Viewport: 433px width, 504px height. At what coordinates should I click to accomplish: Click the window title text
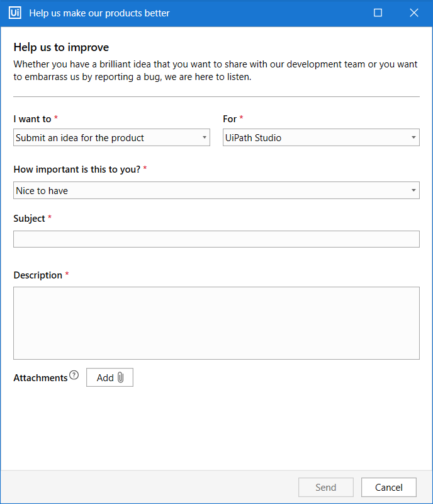[x=99, y=13]
